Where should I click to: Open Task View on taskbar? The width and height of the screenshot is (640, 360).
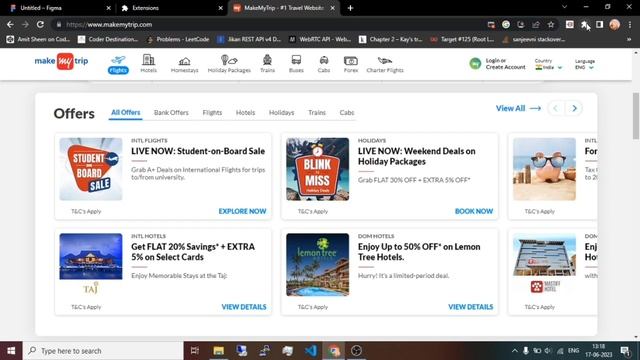click(x=195, y=351)
